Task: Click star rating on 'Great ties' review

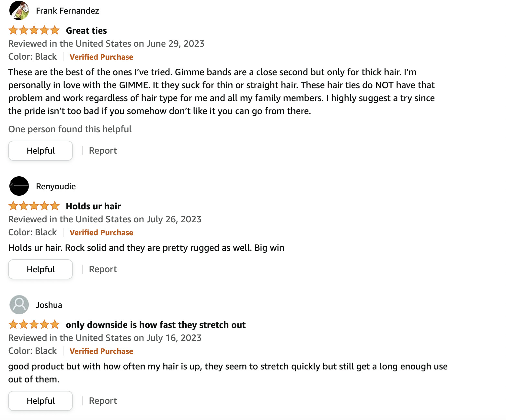Action: coord(34,30)
